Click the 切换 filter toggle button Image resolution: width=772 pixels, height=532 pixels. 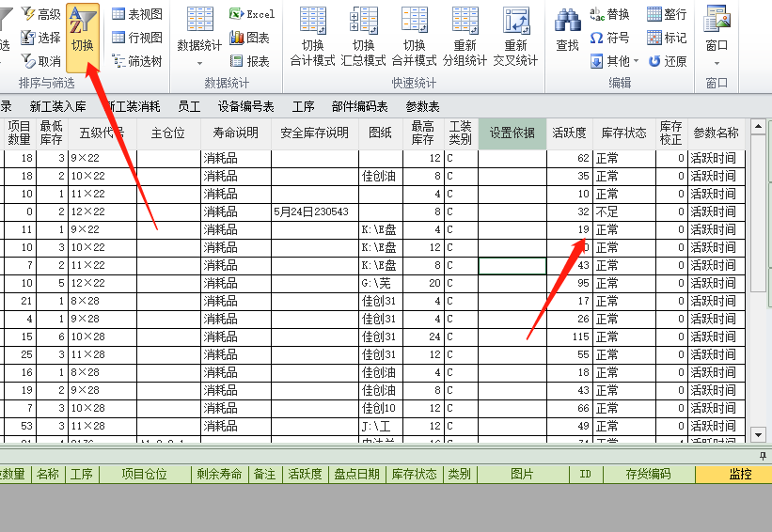point(82,32)
